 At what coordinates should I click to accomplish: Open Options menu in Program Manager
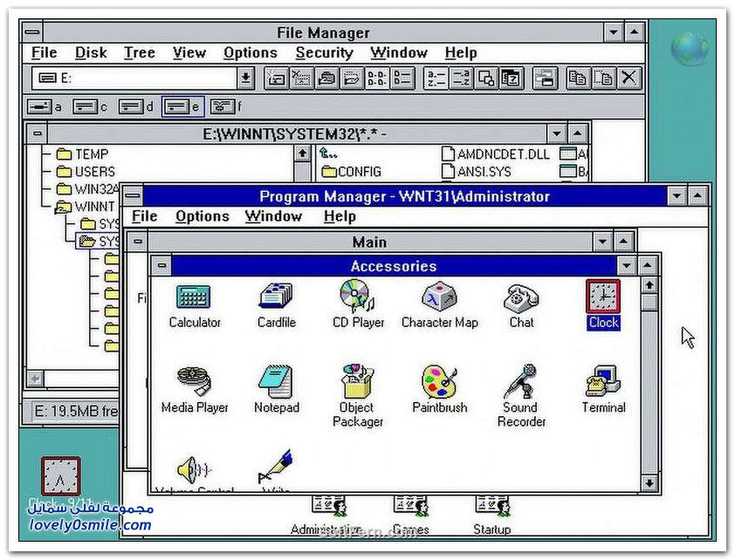202,216
